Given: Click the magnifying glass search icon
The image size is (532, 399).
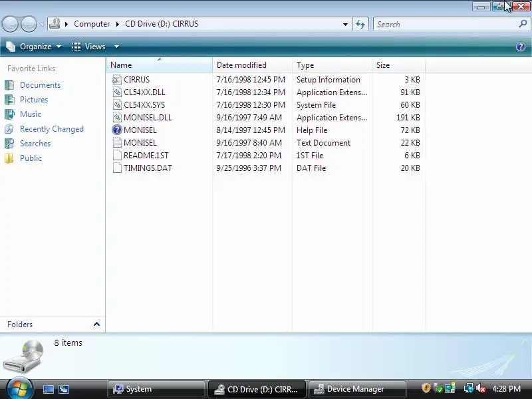Looking at the screenshot, I should (x=523, y=24).
